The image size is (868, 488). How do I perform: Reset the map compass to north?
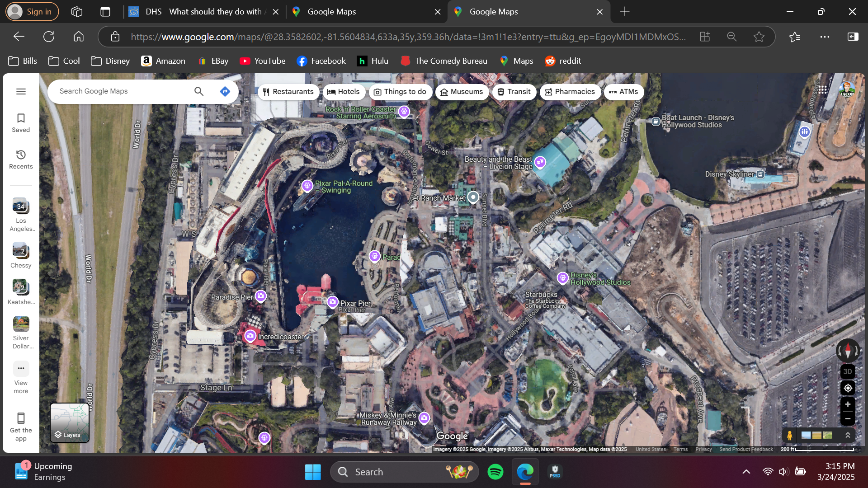tap(848, 350)
